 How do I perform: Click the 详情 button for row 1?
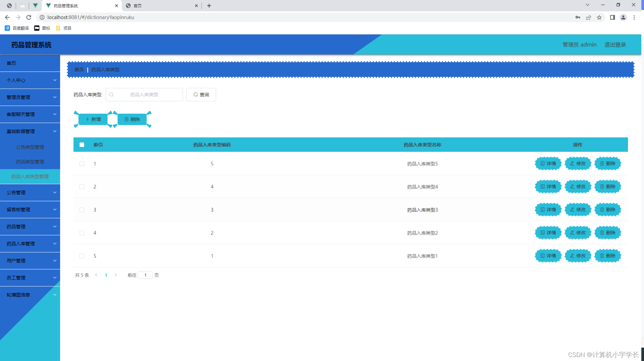[548, 163]
